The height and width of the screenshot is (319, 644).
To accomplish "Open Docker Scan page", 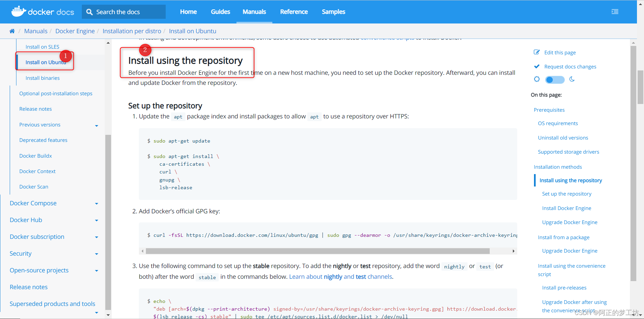I will 34,187.
